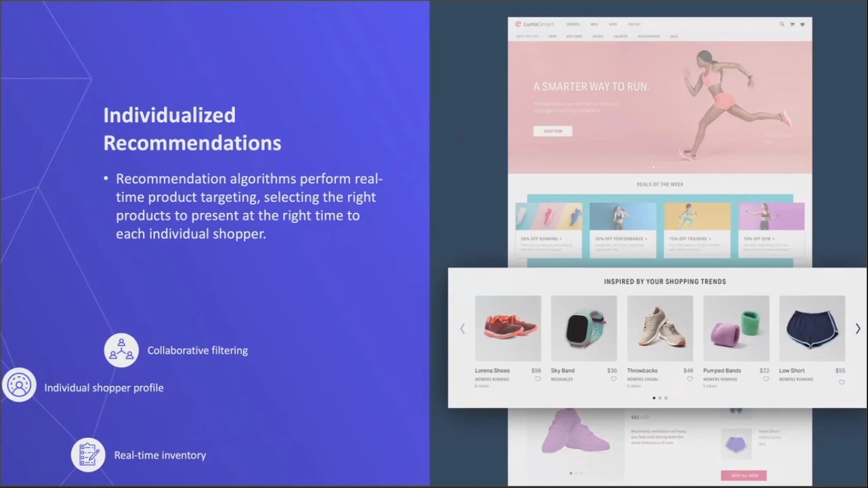Viewport: 868px width, 488px height.
Task: Open the Women menu item
Action: [x=573, y=24]
